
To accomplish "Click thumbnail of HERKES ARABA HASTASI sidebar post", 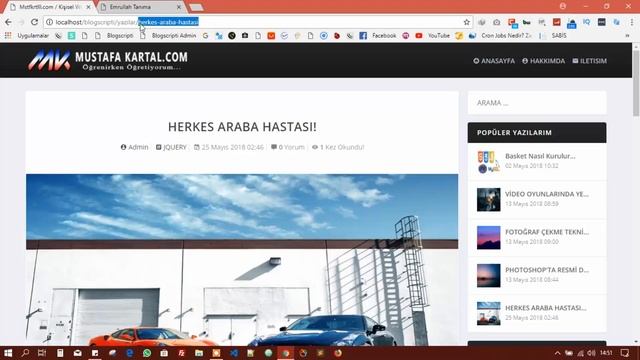I will (x=488, y=313).
